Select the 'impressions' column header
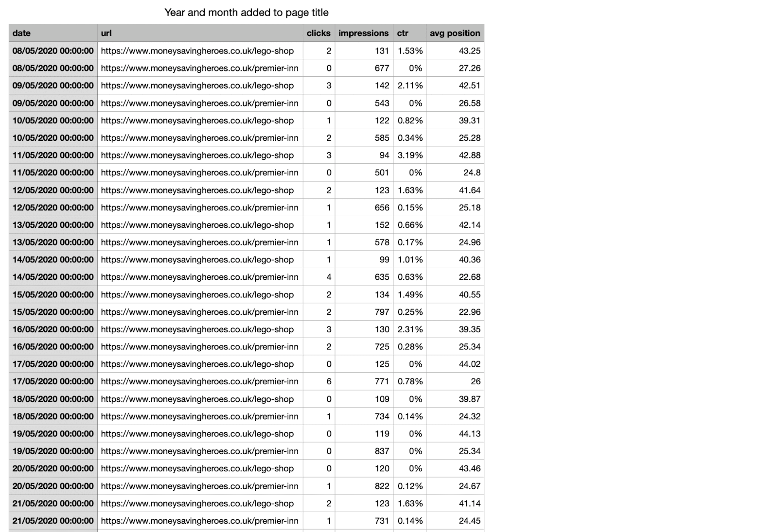The height and width of the screenshot is (532, 778). coord(364,33)
